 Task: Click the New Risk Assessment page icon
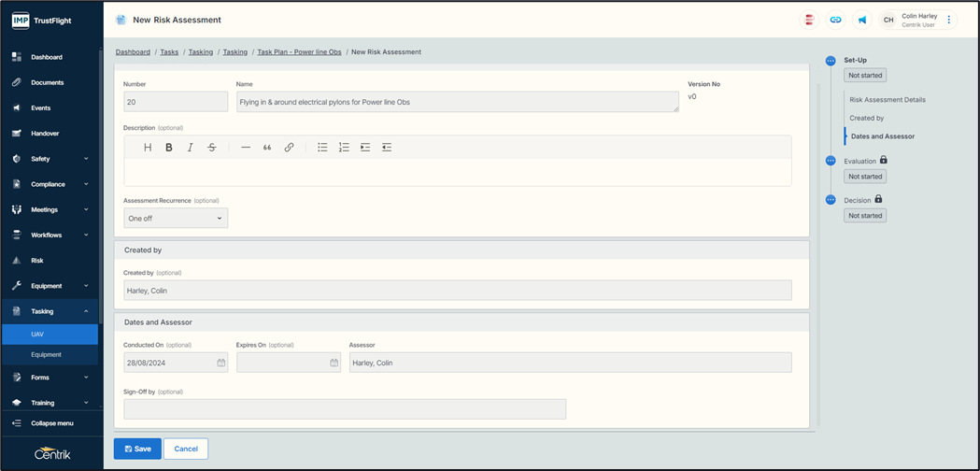121,20
